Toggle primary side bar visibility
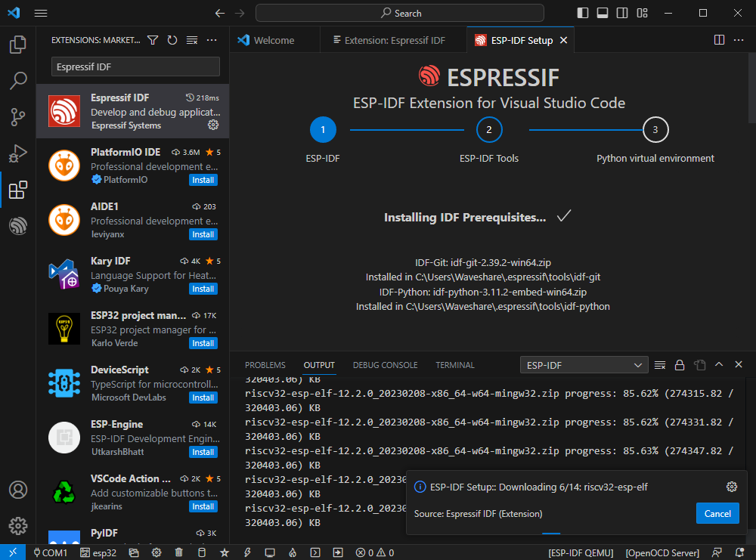This screenshot has height=560, width=756. coord(582,13)
